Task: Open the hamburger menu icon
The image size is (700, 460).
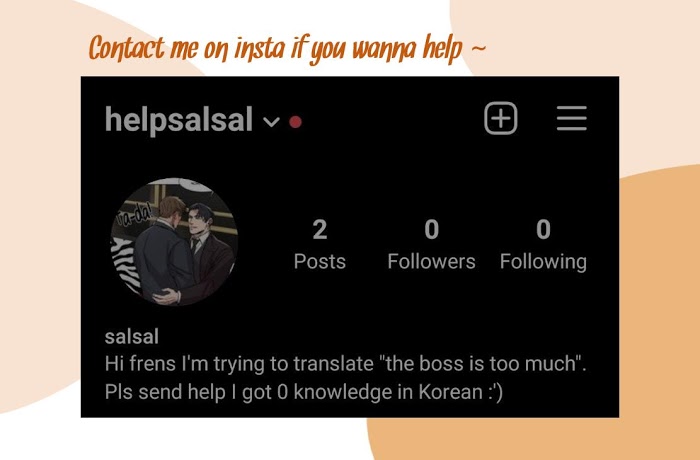Action: tap(572, 118)
